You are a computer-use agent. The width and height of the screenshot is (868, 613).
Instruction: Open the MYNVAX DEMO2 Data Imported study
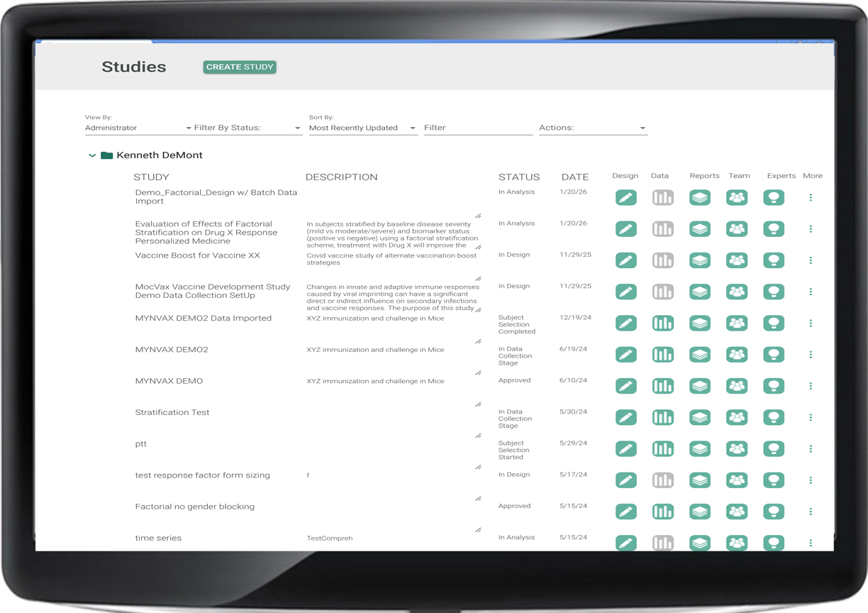(x=203, y=319)
